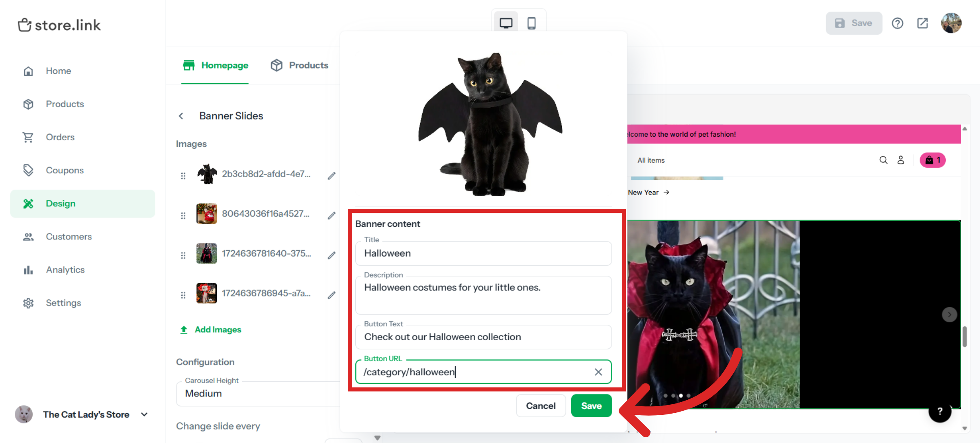Open the Carousel Height dropdown
The height and width of the screenshot is (443, 980).
coord(258,393)
